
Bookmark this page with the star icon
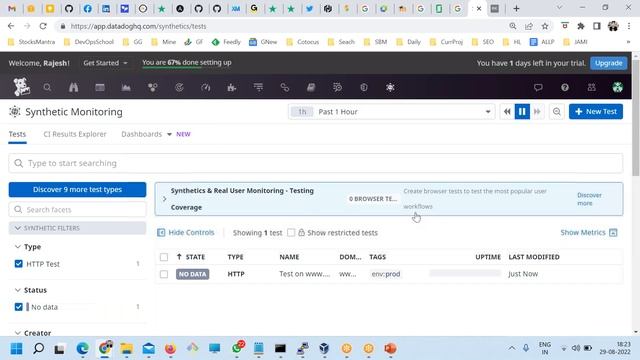pos(545,26)
